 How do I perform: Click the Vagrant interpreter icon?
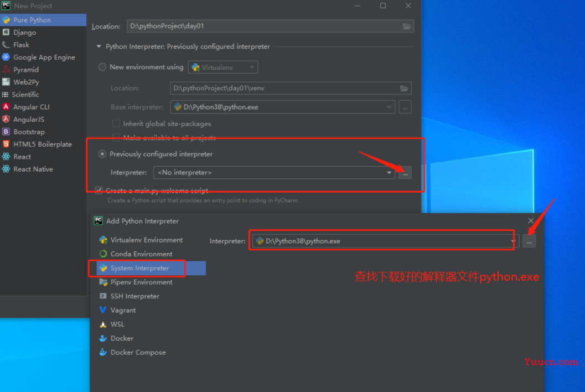[x=103, y=310]
